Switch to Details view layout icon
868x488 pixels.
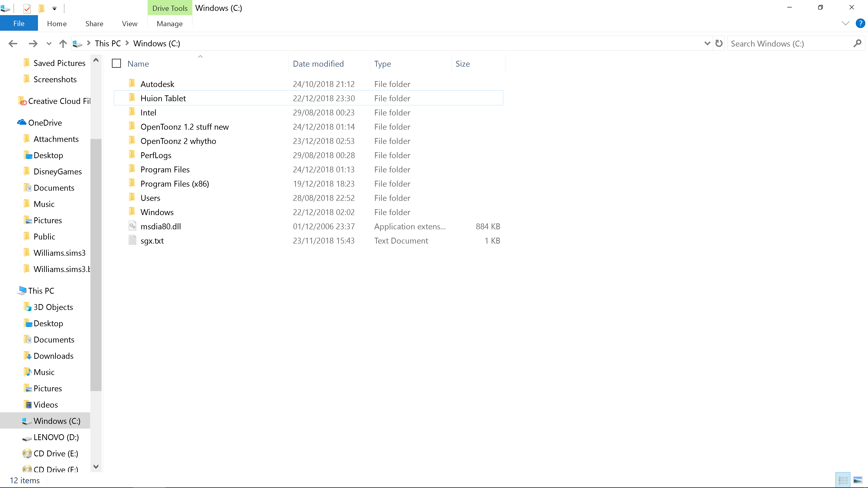pos(843,480)
